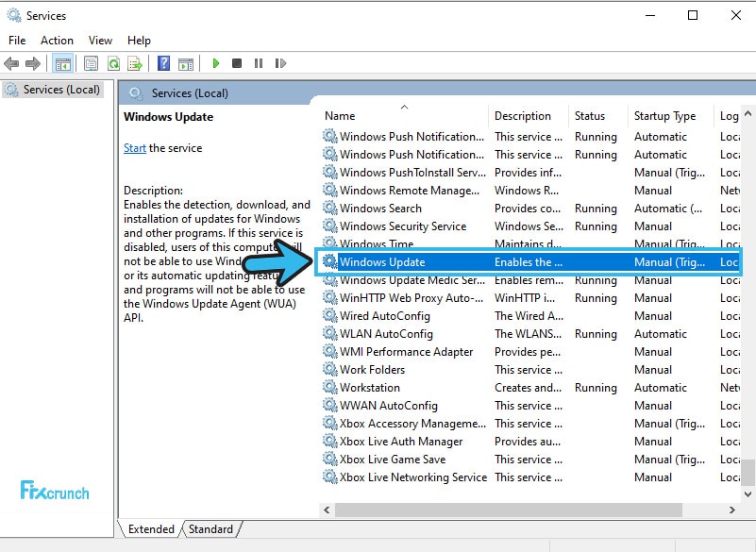Open the Help menu

pyautogui.click(x=139, y=41)
